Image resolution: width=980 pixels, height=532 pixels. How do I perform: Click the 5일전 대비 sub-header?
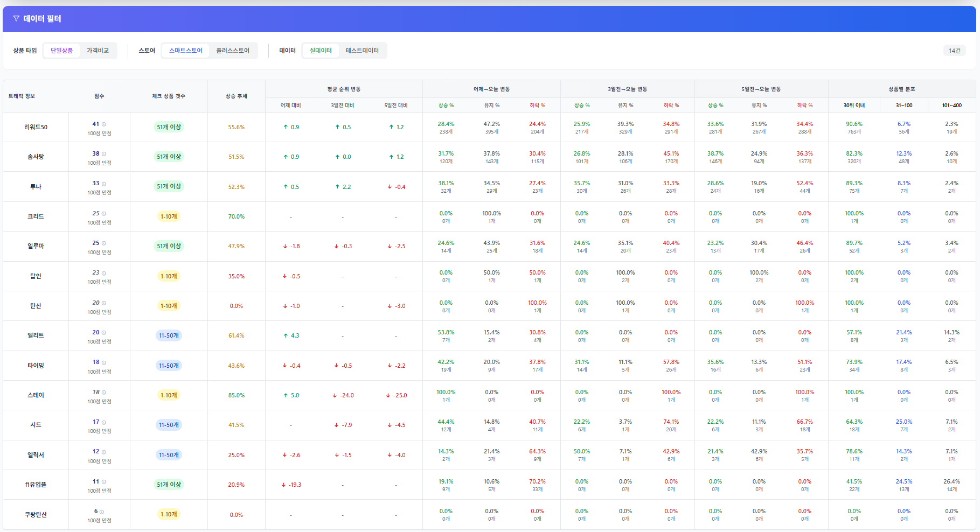click(x=396, y=106)
